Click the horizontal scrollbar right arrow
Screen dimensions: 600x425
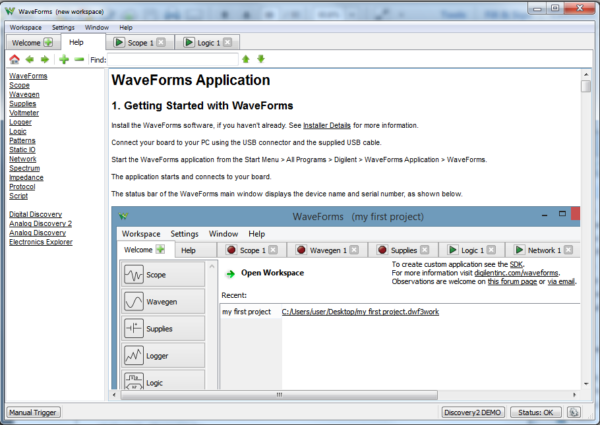(575, 395)
